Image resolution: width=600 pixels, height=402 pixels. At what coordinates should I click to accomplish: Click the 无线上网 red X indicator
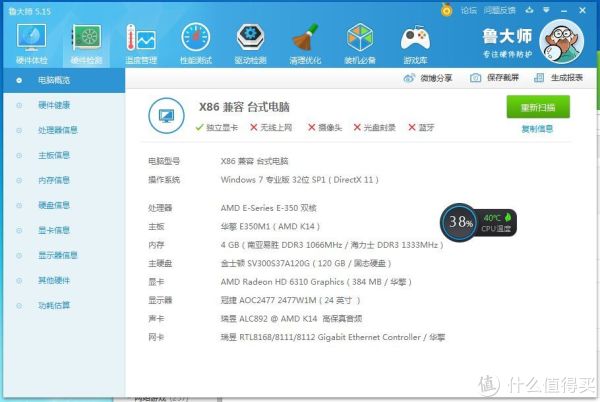254,127
